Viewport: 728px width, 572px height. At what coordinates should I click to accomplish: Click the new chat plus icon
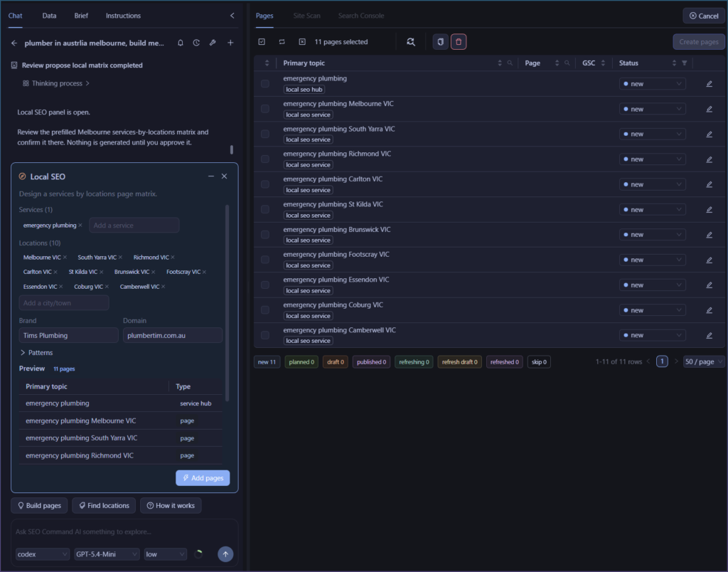tap(230, 43)
